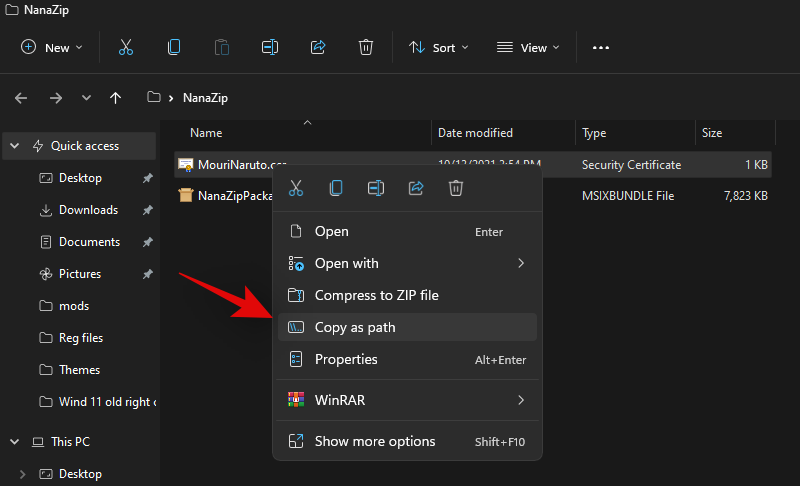Screen dimensions: 800x486
Task: Click the Delete trash icon in the top toolbar
Action: (366, 47)
